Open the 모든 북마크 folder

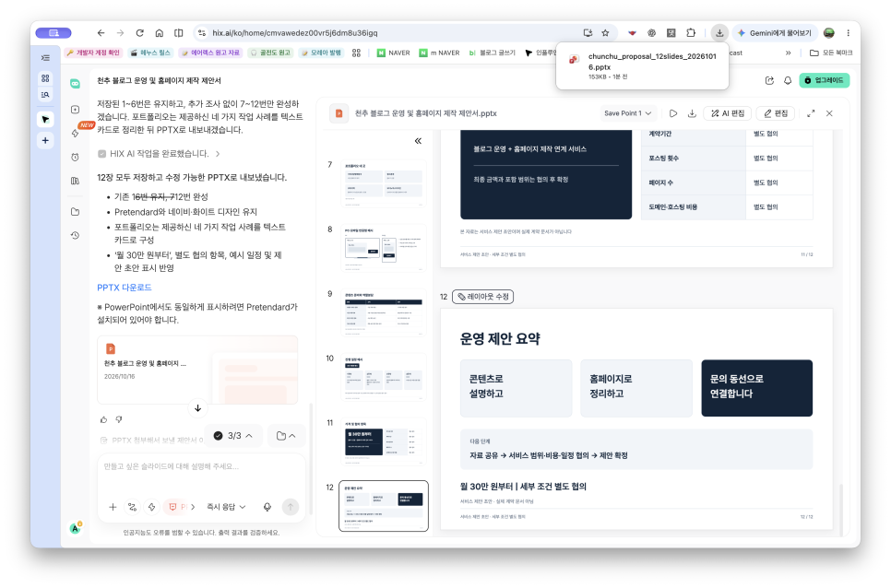coord(831,53)
